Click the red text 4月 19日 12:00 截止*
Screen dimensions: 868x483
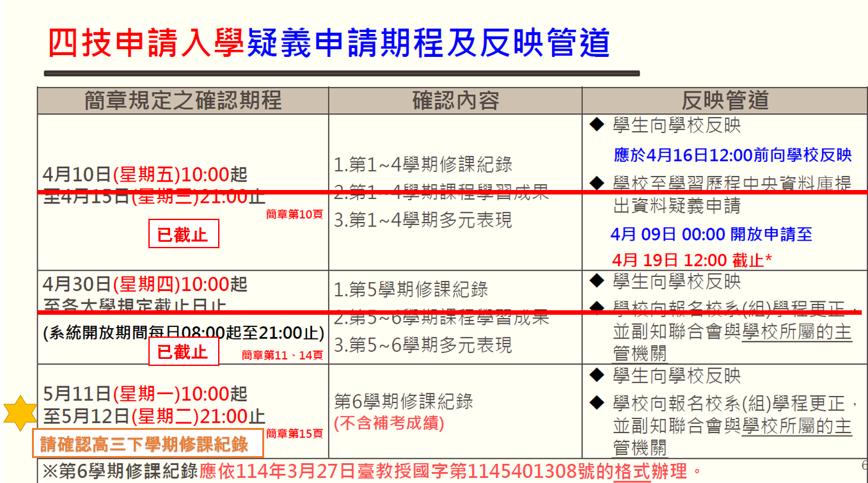point(692,260)
